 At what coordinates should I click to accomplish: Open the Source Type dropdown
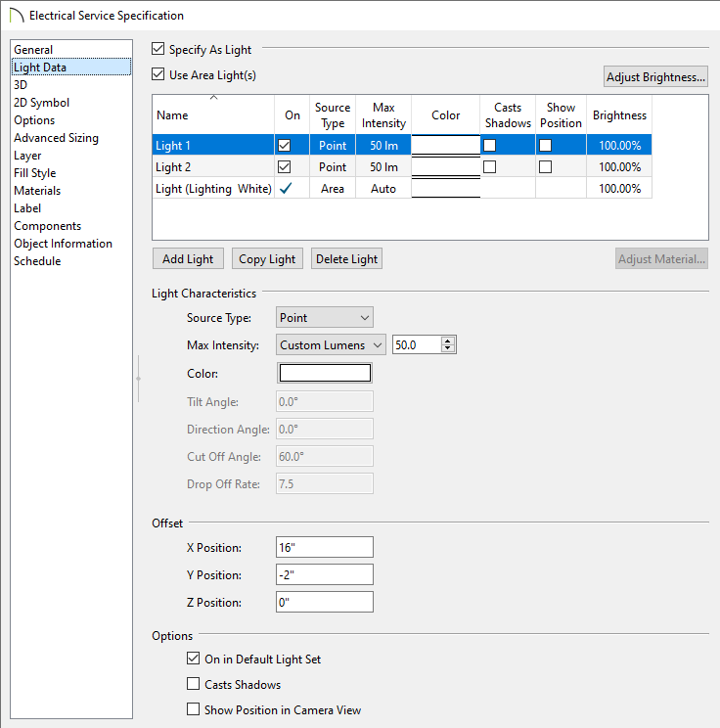325,318
